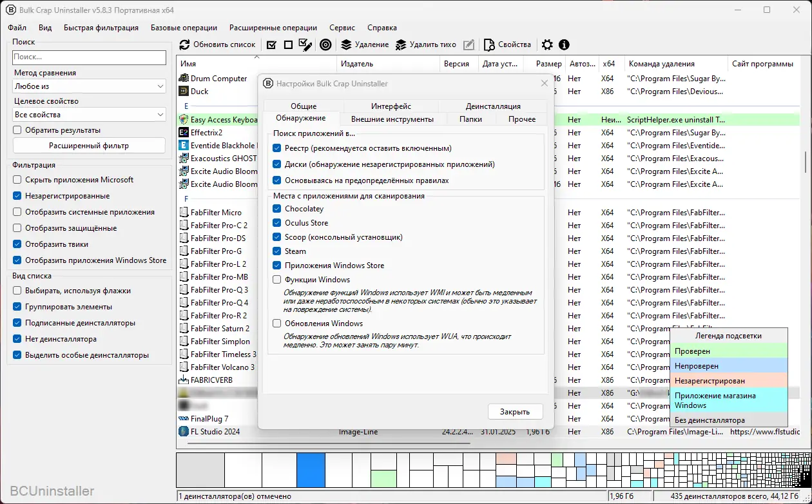Image resolution: width=812 pixels, height=504 pixels.
Task: Open the Сервис menu
Action: pyautogui.click(x=342, y=28)
